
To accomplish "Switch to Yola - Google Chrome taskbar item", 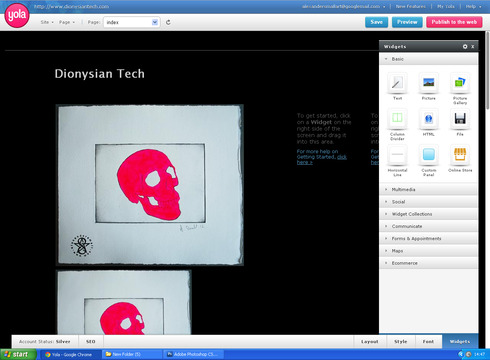I will pyautogui.click(x=70, y=354).
